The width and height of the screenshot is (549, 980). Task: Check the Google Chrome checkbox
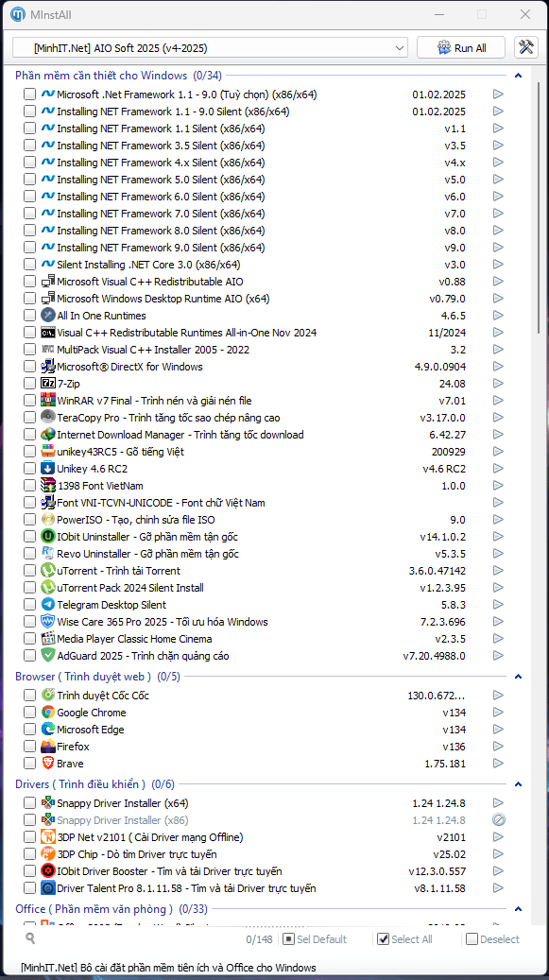pos(29,713)
